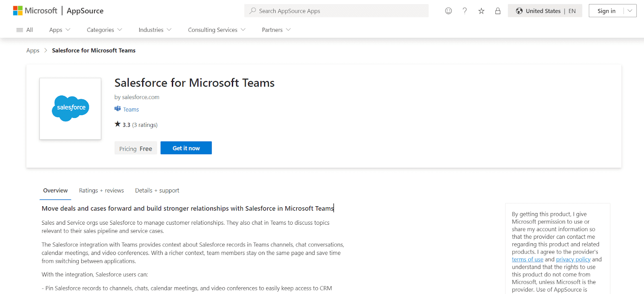
Task: Expand the Industries dropdown menu
Action: (155, 30)
